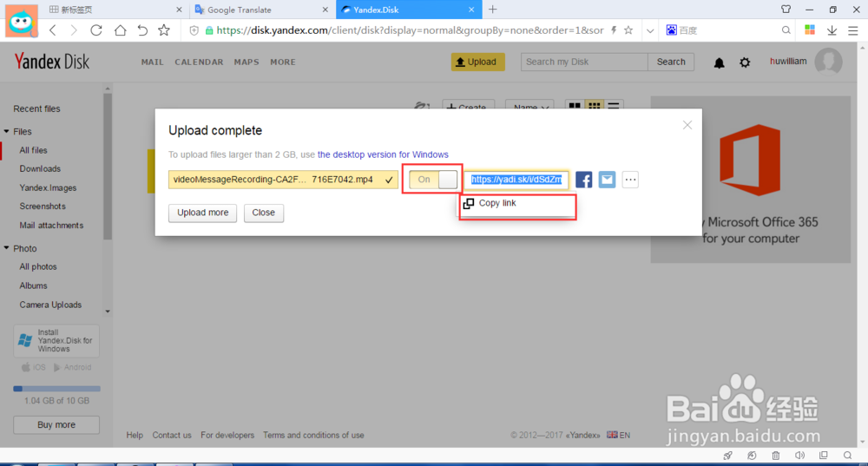868x466 pixels.
Task: Open Albums in sidebar
Action: pos(33,286)
